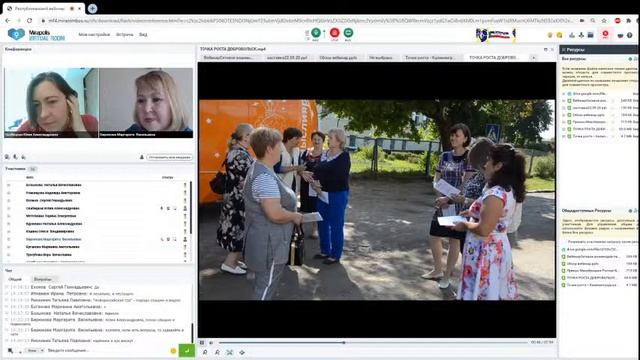
Task: Insert an emoji using yellow smiley in chat
Action: [x=173, y=351]
